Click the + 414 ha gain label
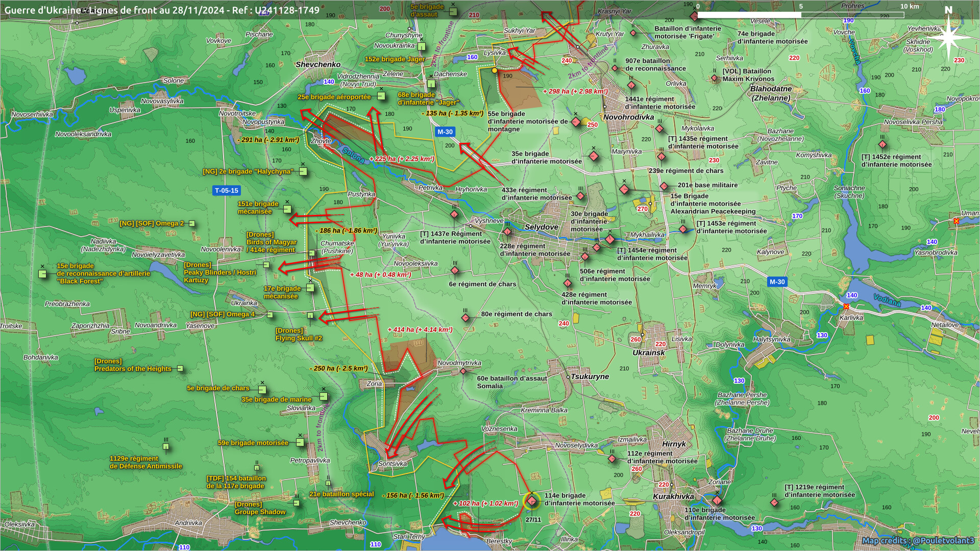The height and width of the screenshot is (551, 980). tap(420, 330)
